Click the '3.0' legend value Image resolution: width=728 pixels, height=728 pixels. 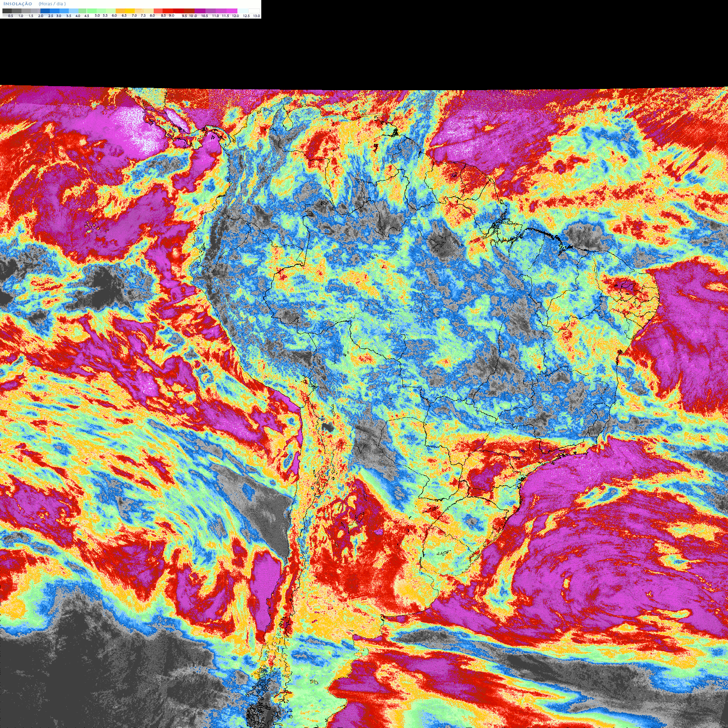pos(59,16)
